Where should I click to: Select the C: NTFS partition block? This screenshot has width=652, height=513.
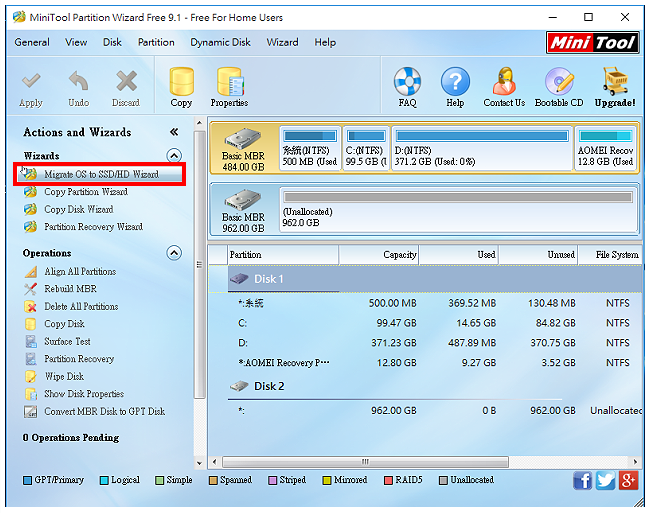(x=366, y=148)
